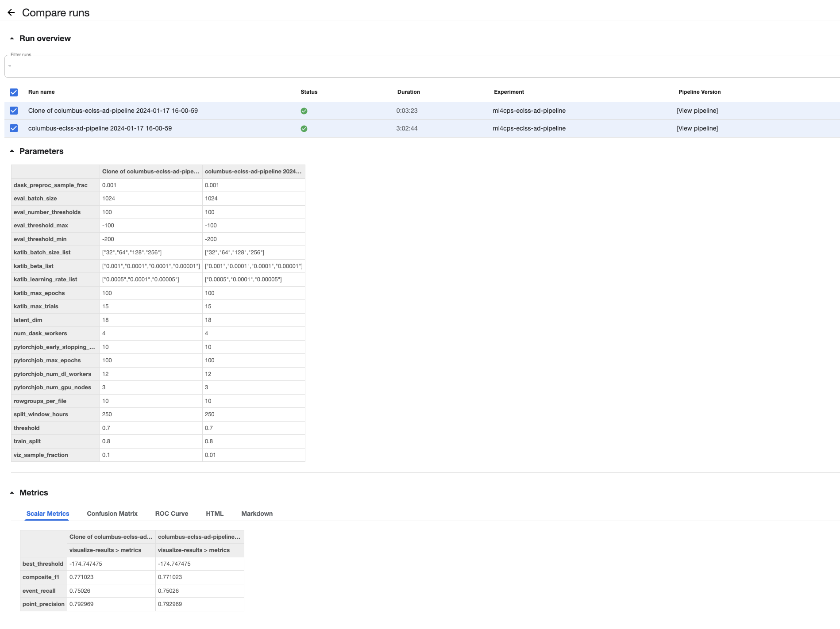Image resolution: width=840 pixels, height=629 pixels.
Task: Select the katib_max_epochs parameter label
Action: pyautogui.click(x=39, y=293)
